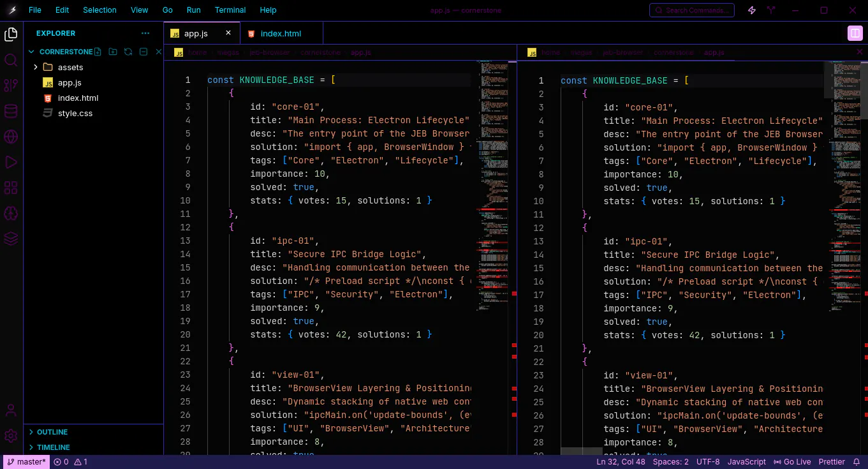The width and height of the screenshot is (868, 469).
Task: Click line number 12 in the left editor
Action: 186,227
